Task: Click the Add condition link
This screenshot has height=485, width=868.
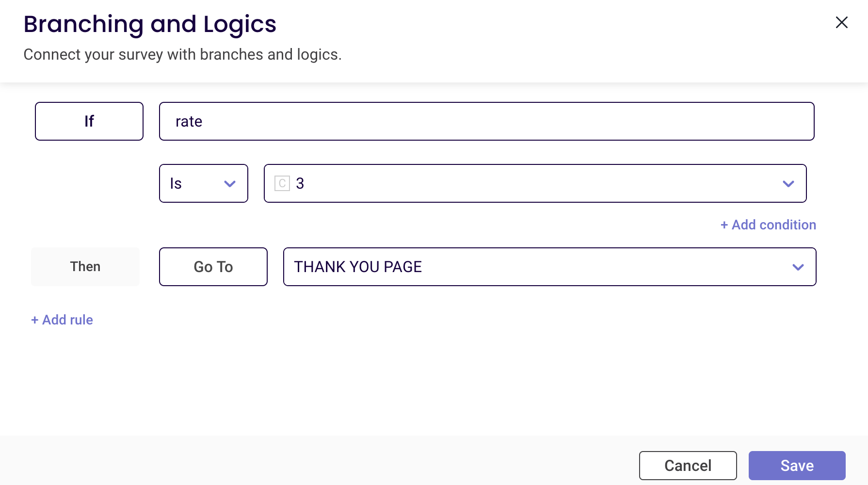Action: tap(773, 225)
